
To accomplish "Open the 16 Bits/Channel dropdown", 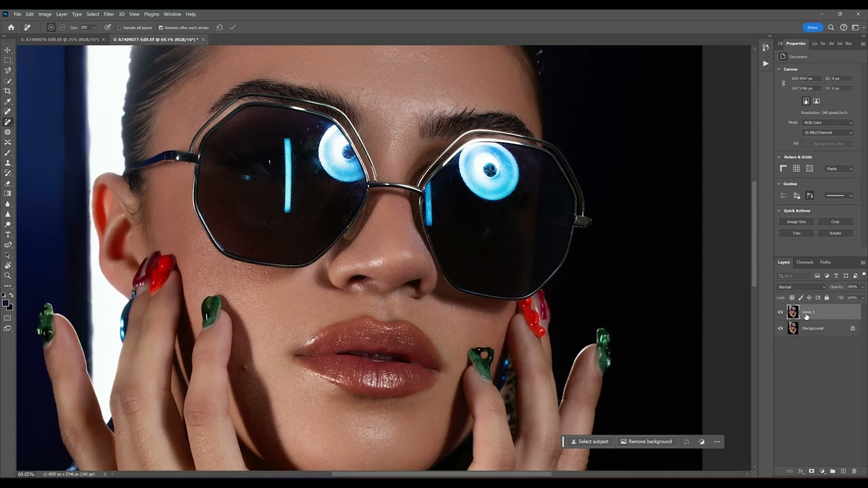I will 827,132.
